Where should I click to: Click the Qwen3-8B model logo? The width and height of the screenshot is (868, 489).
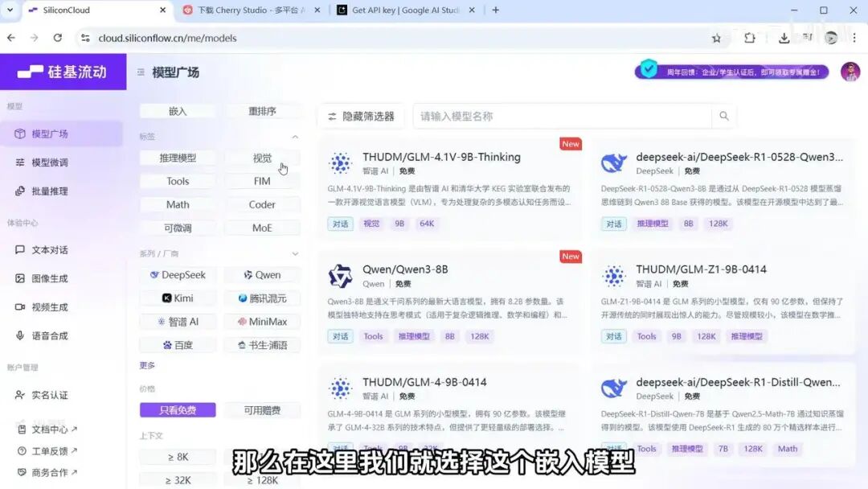coord(340,276)
